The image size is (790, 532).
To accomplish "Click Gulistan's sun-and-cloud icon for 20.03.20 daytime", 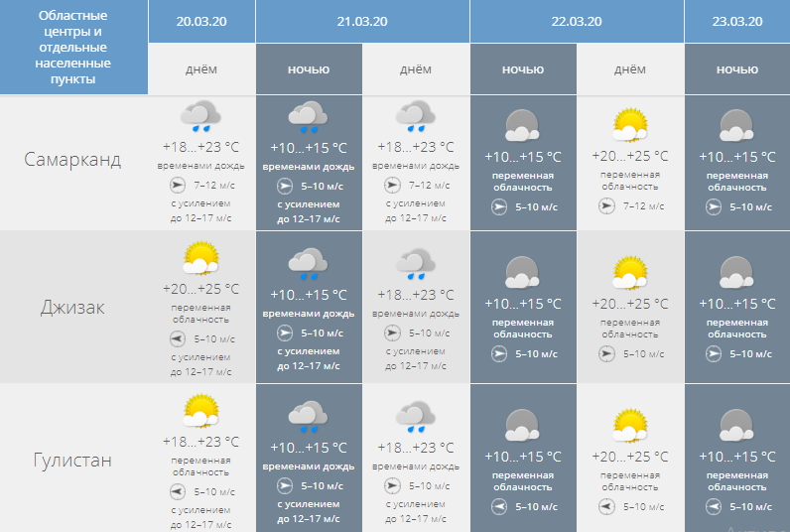I will click(x=201, y=412).
